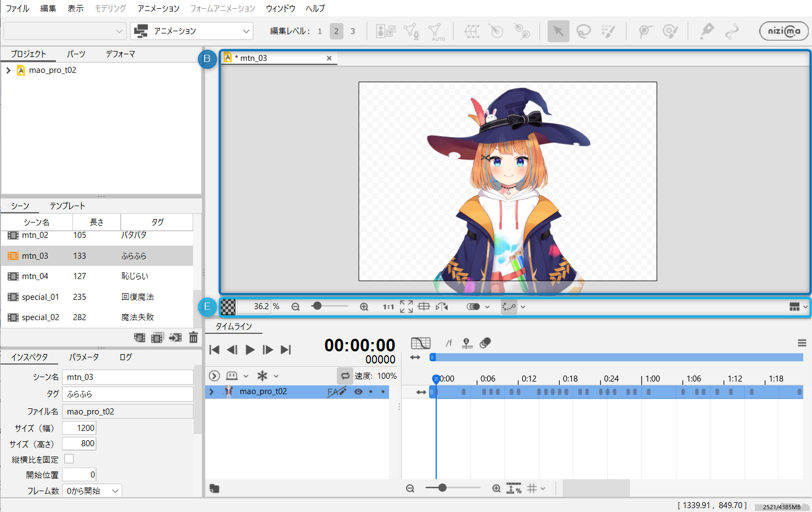The image size is (812, 512).
Task: Open the arrow beside the snowflake icon
Action: [276, 376]
